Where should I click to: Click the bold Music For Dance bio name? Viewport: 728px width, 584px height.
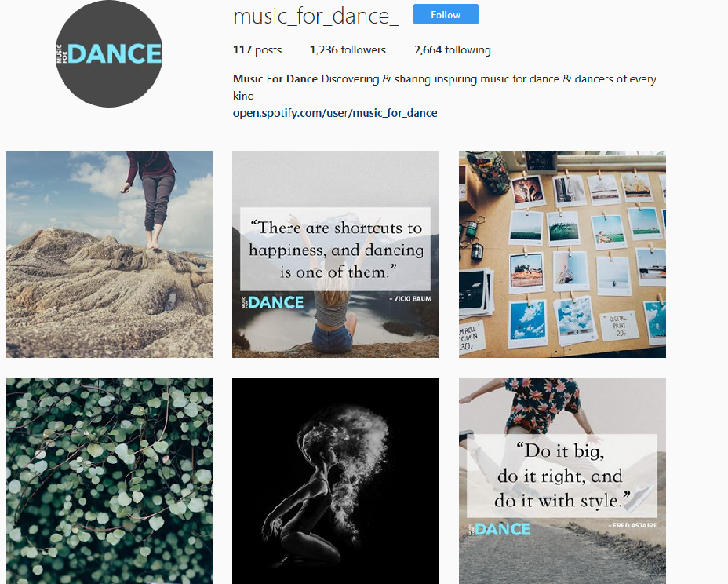(x=275, y=78)
